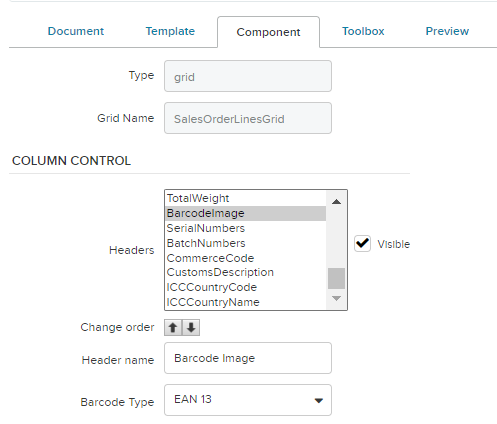The image size is (497, 424).
Task: Click the Headers list scroll-up arrow
Action: [336, 201]
